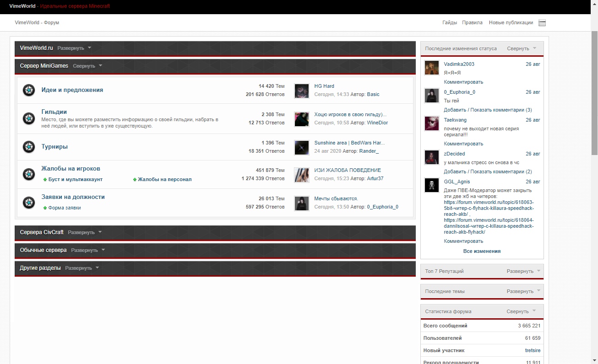
Task: Open the Идеи и предложения forum
Action: click(72, 90)
